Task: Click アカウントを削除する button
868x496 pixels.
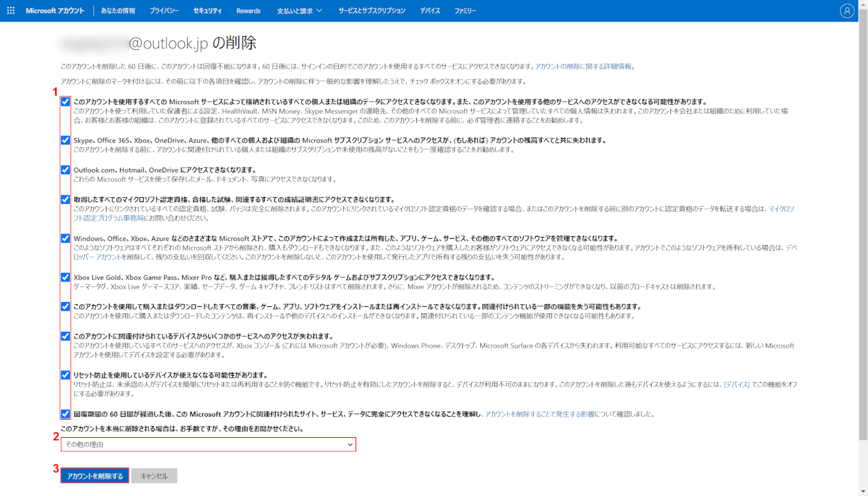Action: (x=95, y=476)
